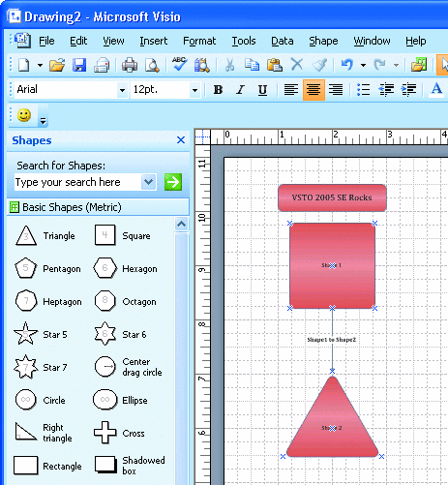Toggle Underline formatting

pos(262,90)
